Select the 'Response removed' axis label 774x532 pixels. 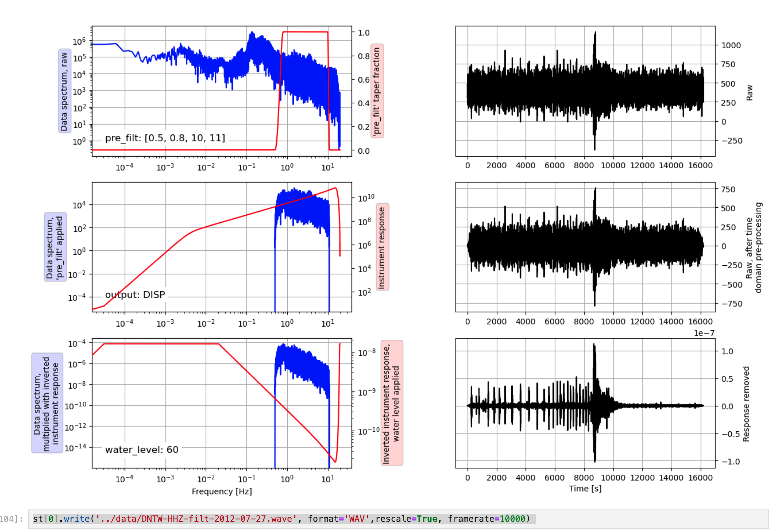pyautogui.click(x=746, y=404)
